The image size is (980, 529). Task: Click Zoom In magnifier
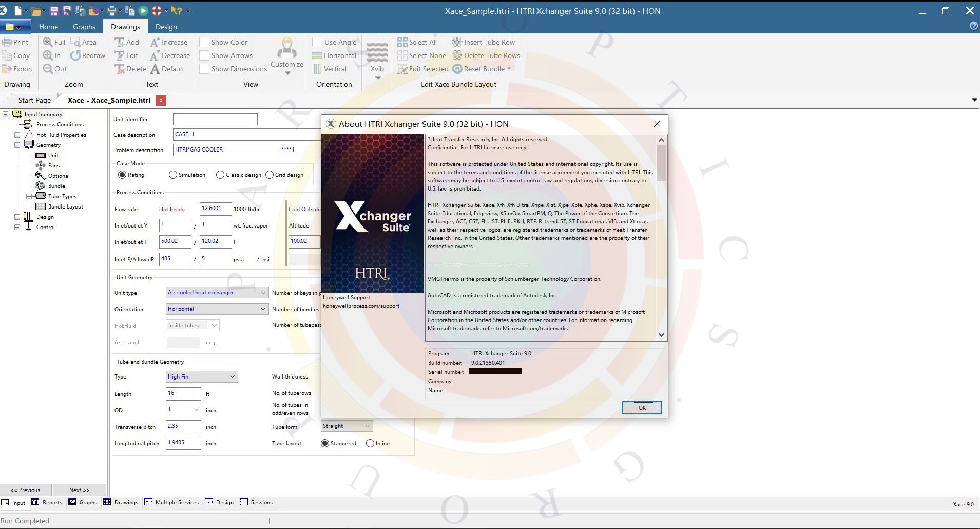click(47, 55)
